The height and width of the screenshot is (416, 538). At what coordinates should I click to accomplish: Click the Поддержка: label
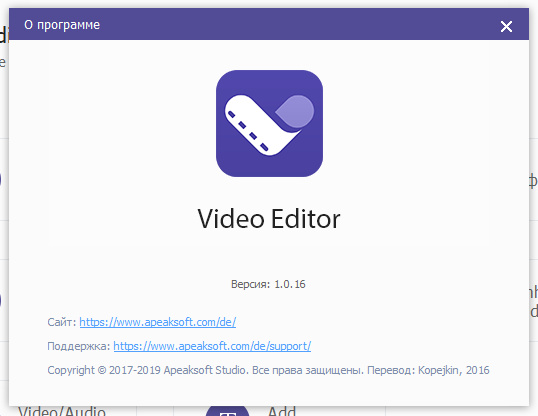click(79, 346)
